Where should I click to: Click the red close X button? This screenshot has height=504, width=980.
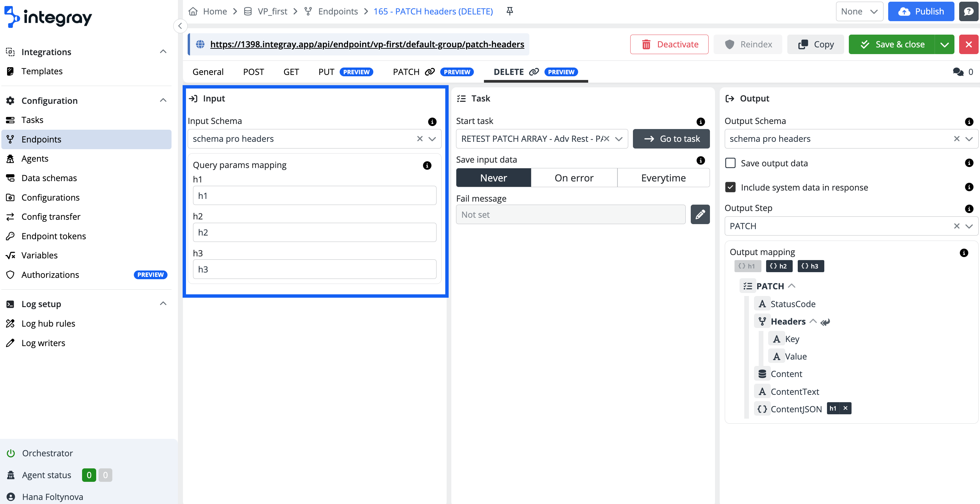[969, 44]
